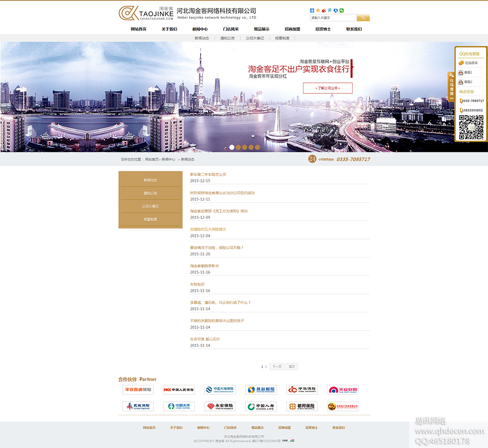Viewport: 488px width, 448px height.
Task: Go to the 下一页 pagination button
Action: tap(277, 367)
